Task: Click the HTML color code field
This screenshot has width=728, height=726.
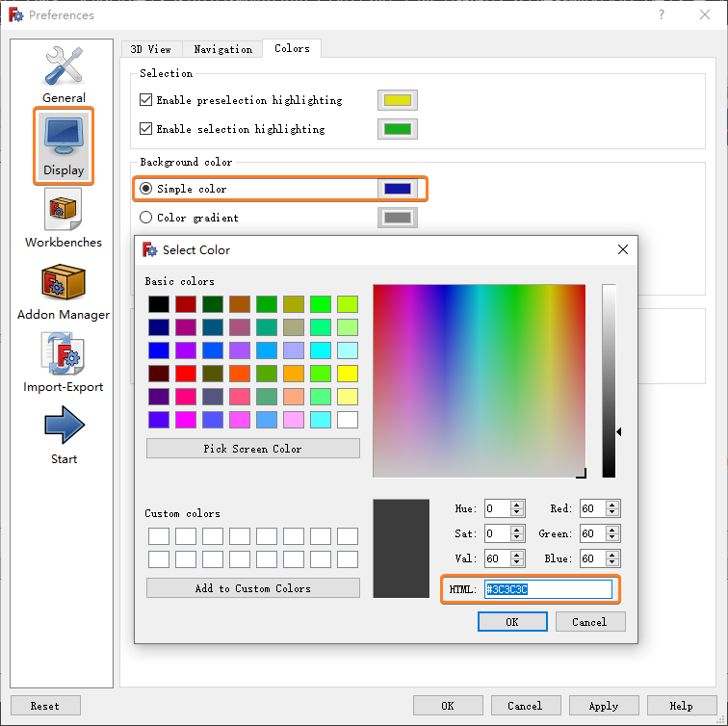Action: coord(548,589)
